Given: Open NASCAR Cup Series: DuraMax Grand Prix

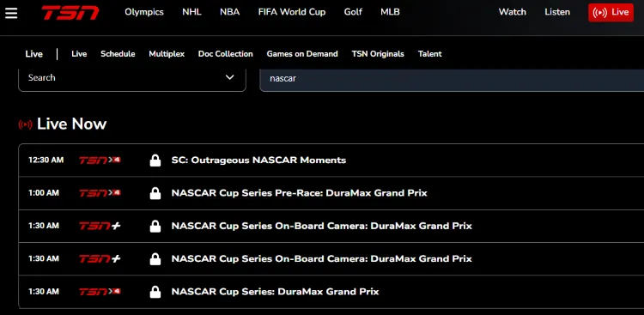Looking at the screenshot, I should pyautogui.click(x=275, y=292).
